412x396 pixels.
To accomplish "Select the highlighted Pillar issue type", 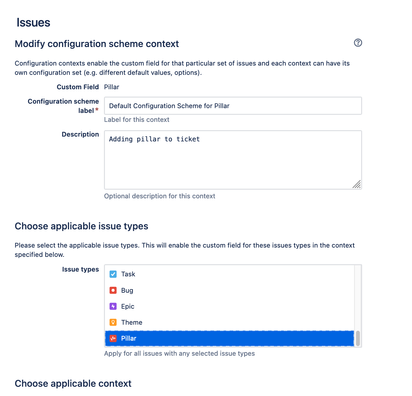I will click(x=229, y=338).
